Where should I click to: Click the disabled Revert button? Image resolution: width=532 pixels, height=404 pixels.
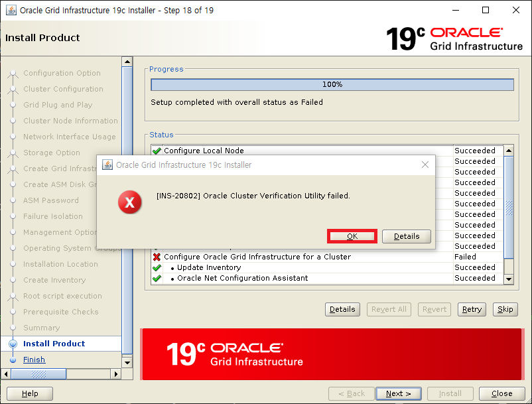[x=434, y=309]
